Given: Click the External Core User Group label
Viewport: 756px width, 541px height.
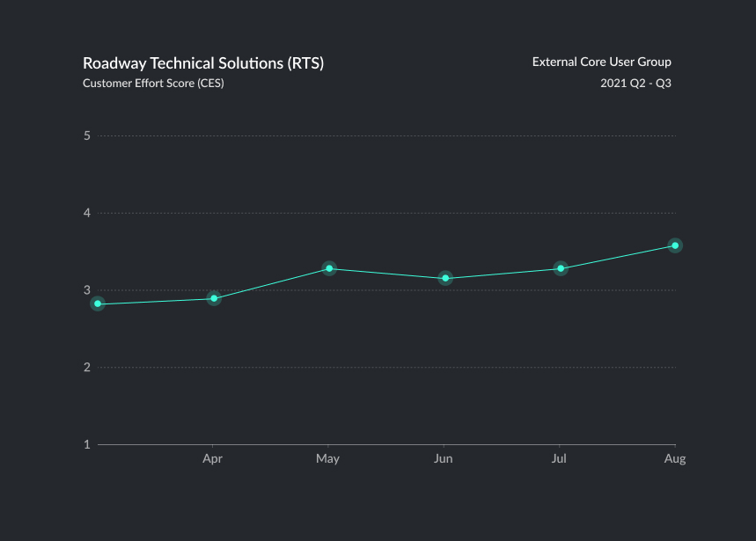Looking at the screenshot, I should click(x=601, y=62).
